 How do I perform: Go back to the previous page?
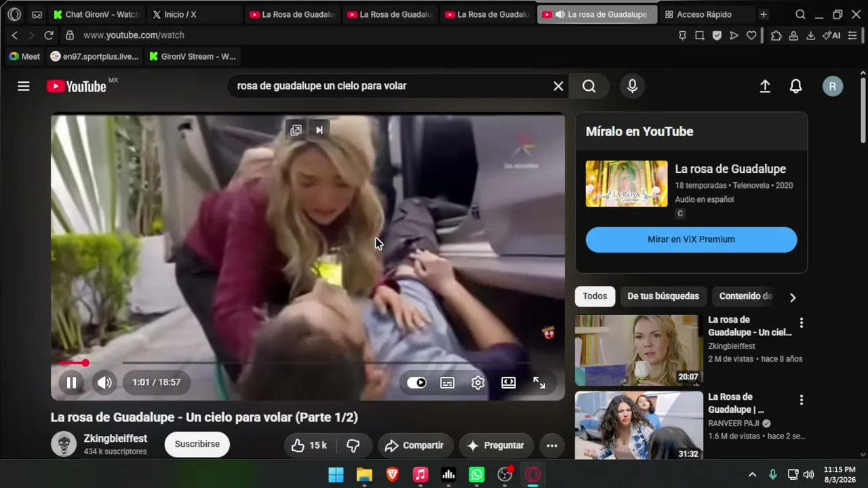[x=15, y=35]
